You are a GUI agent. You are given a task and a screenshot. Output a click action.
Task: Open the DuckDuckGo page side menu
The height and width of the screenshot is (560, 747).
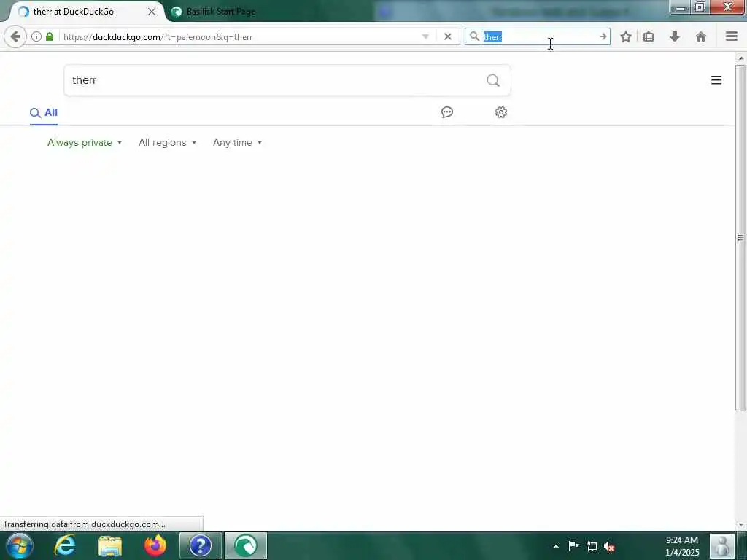716,80
